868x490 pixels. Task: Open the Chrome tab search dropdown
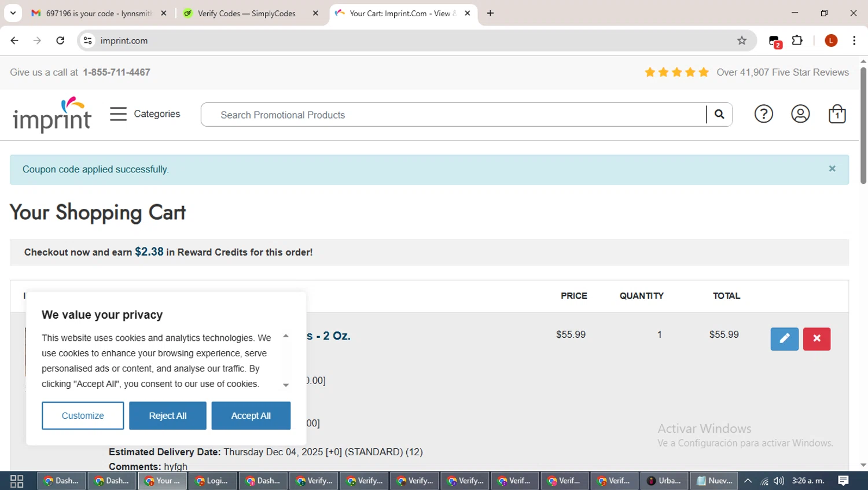coord(13,13)
